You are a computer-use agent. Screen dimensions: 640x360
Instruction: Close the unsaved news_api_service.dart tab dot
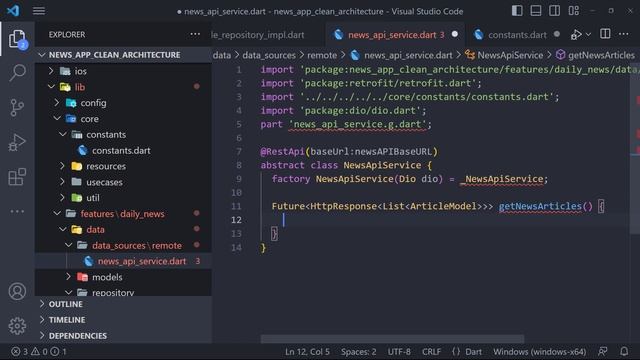[455, 34]
